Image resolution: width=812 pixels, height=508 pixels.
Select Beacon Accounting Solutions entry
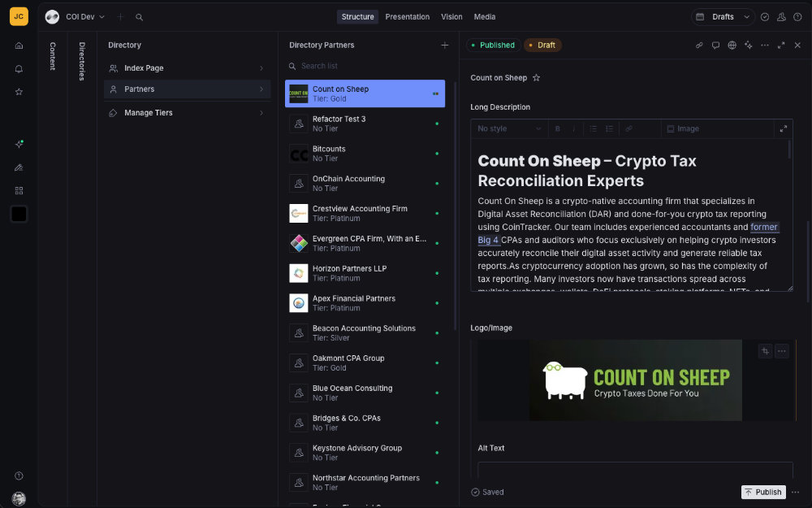point(365,333)
